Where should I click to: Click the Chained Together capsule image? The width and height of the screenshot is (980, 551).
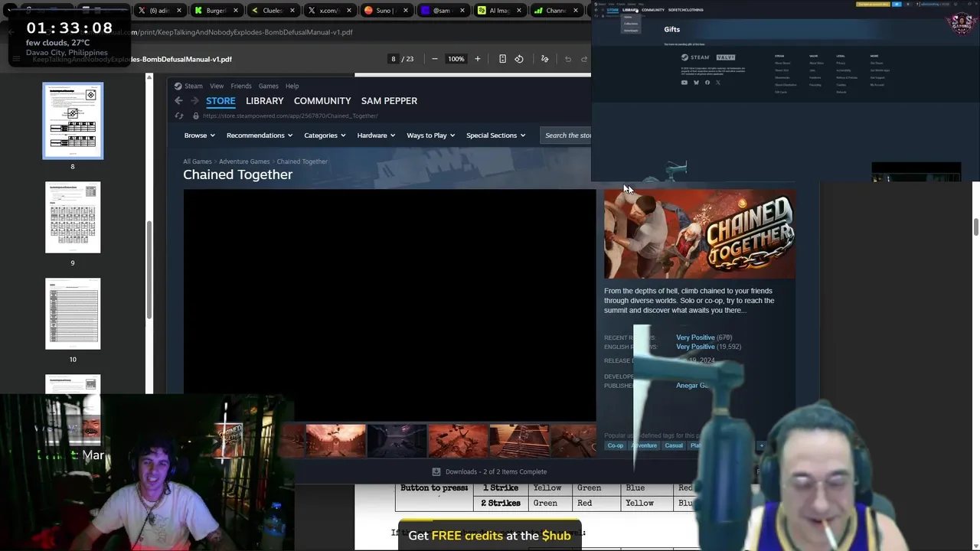[700, 234]
